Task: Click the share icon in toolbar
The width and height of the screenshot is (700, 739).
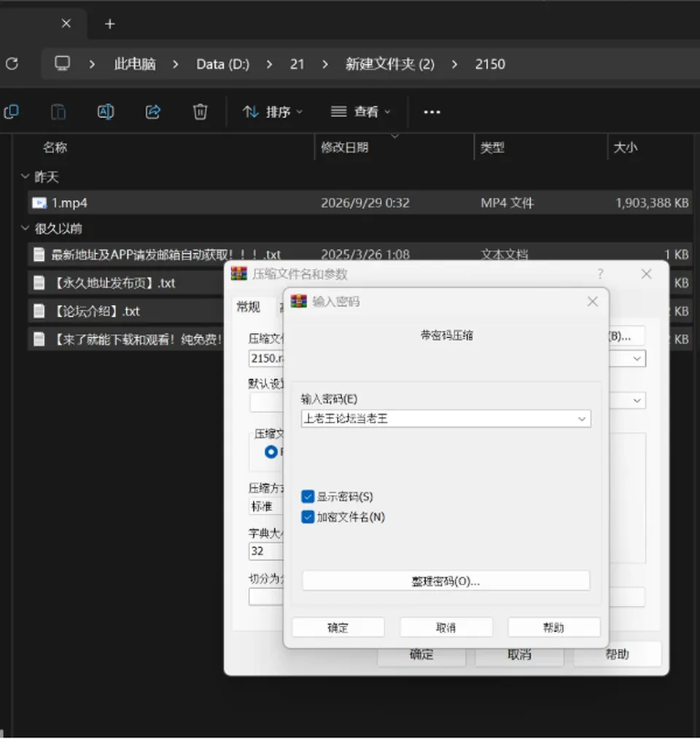Action: [153, 112]
